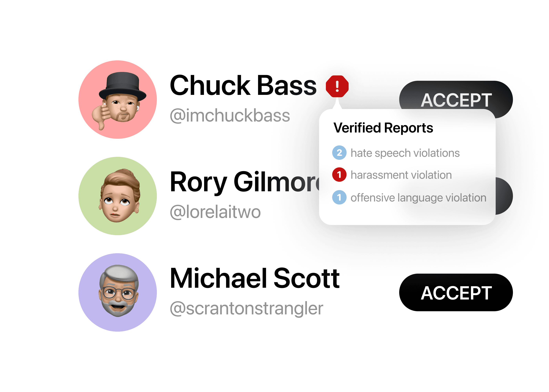Click the red warning badge beside Chuck Bass
Image resolution: width=549 pixels, height=392 pixels.
337,86
